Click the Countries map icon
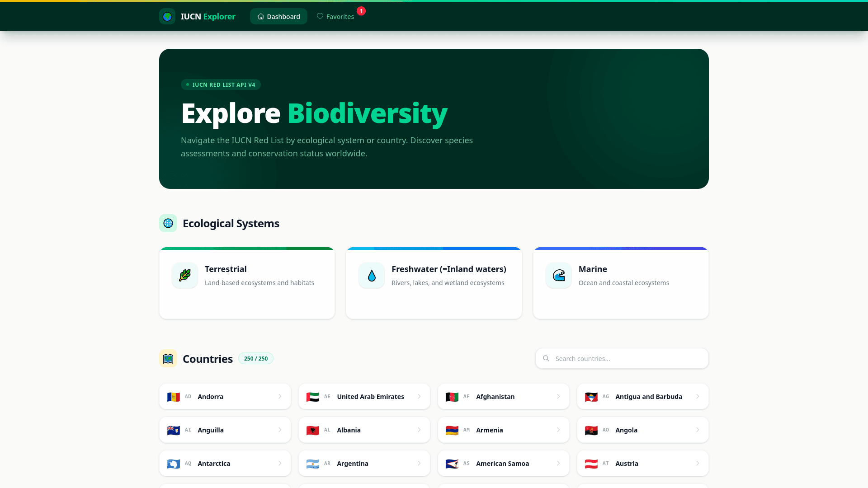The height and width of the screenshot is (488, 868). [168, 359]
